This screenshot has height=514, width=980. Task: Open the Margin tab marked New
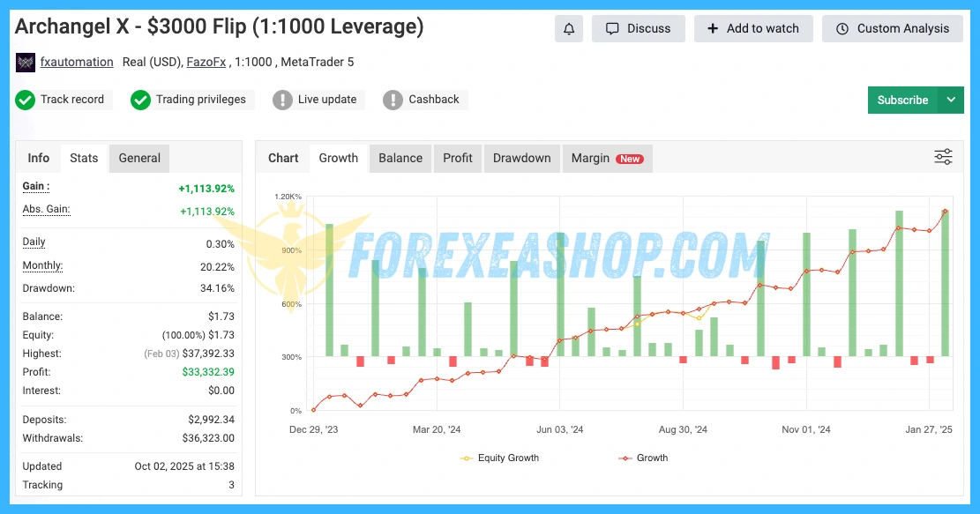(x=607, y=158)
